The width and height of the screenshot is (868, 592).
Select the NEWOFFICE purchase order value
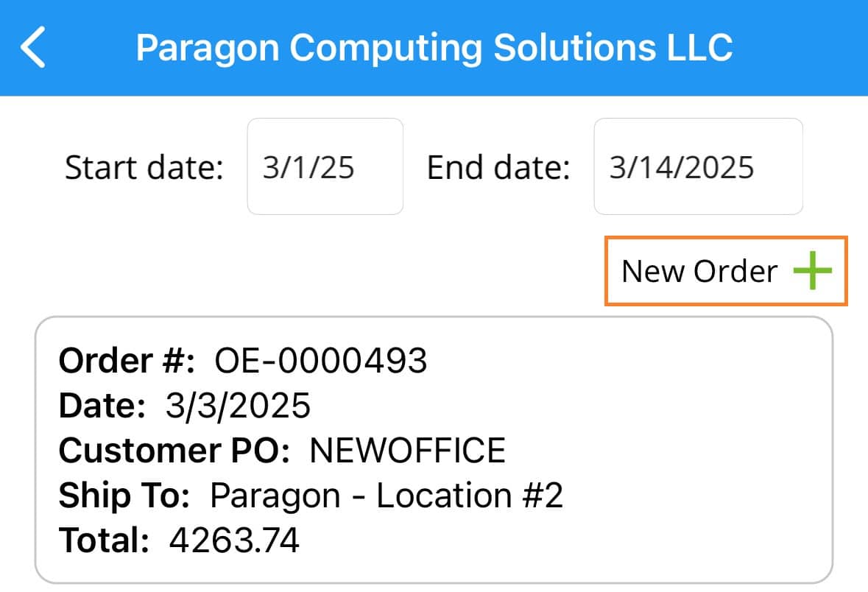[407, 450]
